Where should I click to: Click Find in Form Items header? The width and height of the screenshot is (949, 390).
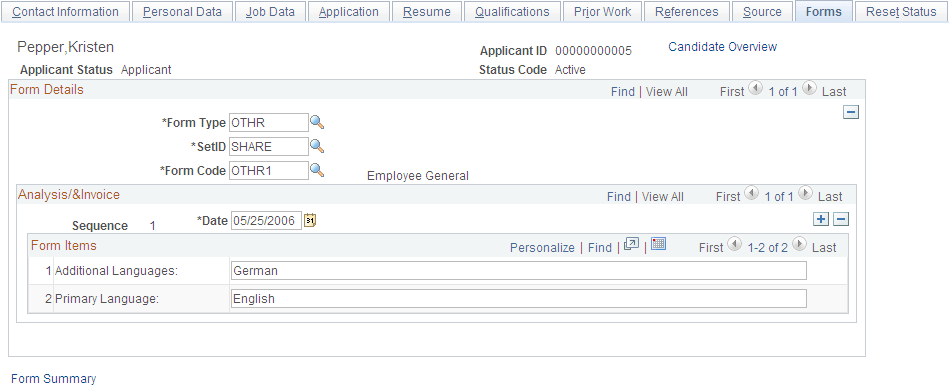tap(600, 248)
